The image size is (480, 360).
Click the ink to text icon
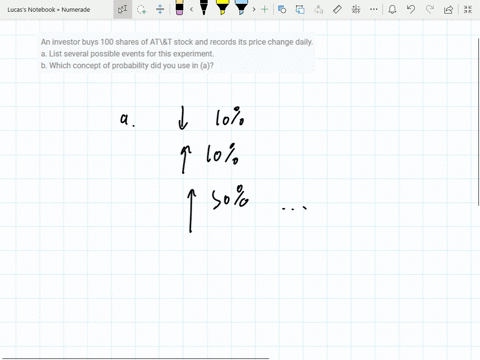(319, 9)
